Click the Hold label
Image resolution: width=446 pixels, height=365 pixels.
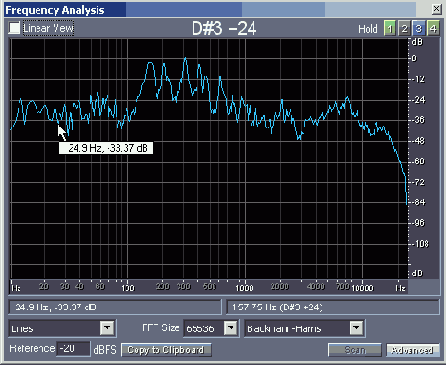(x=368, y=29)
